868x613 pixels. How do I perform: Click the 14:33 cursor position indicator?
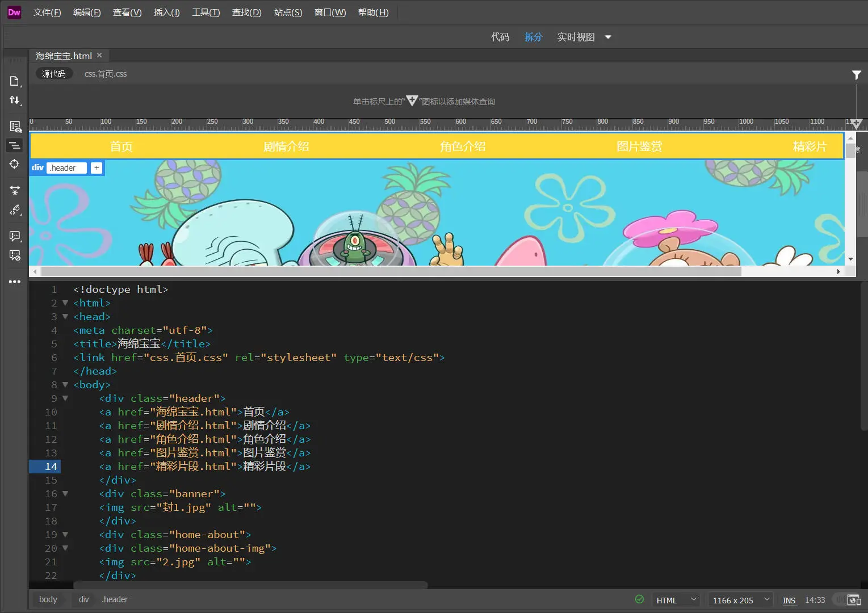pyautogui.click(x=815, y=600)
